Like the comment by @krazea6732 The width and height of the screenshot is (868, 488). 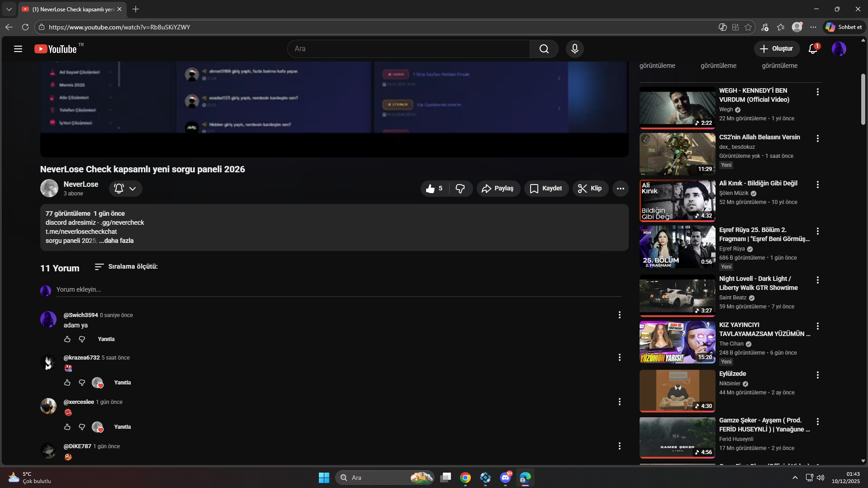pos(67,383)
